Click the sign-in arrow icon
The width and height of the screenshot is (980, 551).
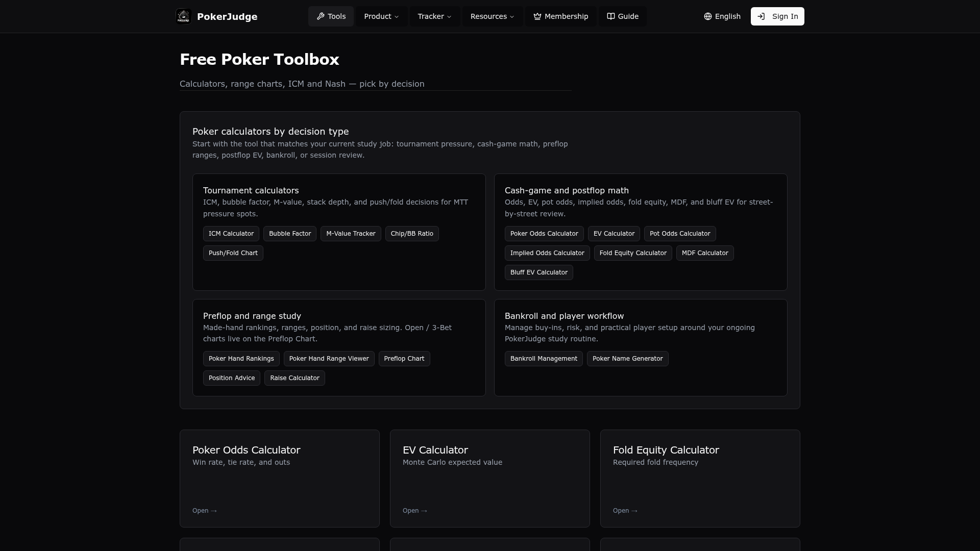[761, 16]
